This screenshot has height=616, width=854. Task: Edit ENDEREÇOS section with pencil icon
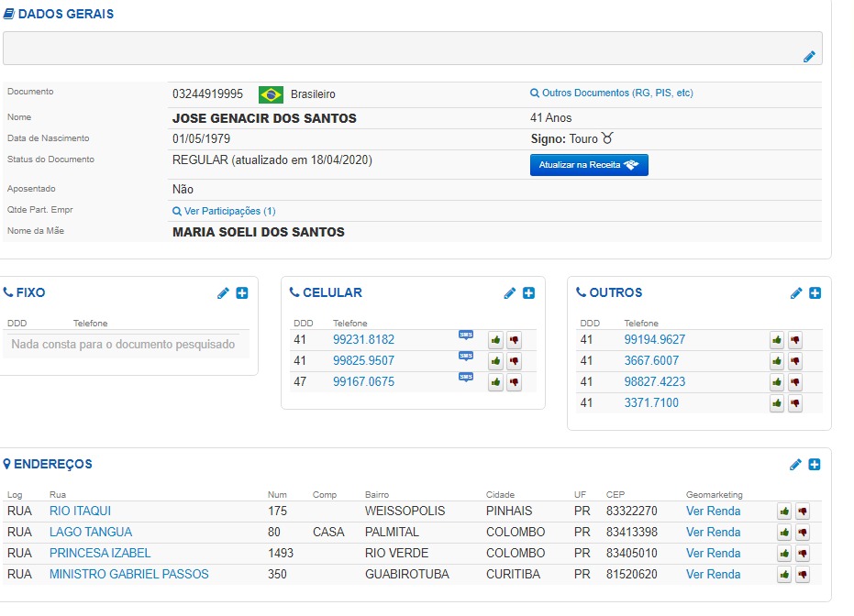[796, 465]
